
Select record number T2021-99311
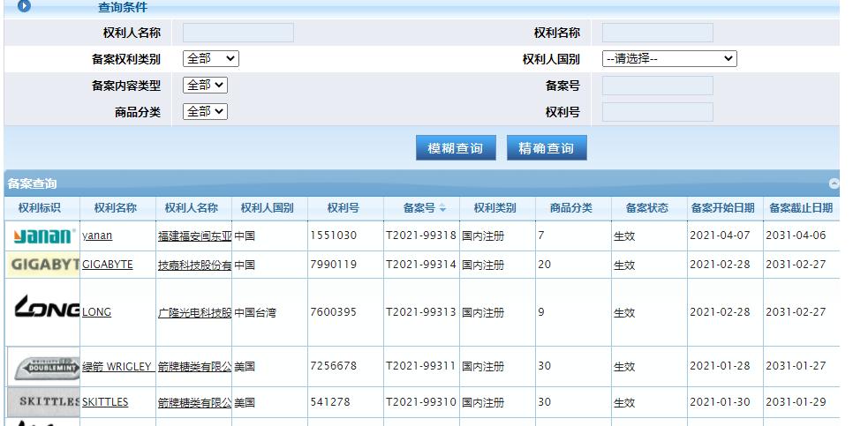coord(421,366)
